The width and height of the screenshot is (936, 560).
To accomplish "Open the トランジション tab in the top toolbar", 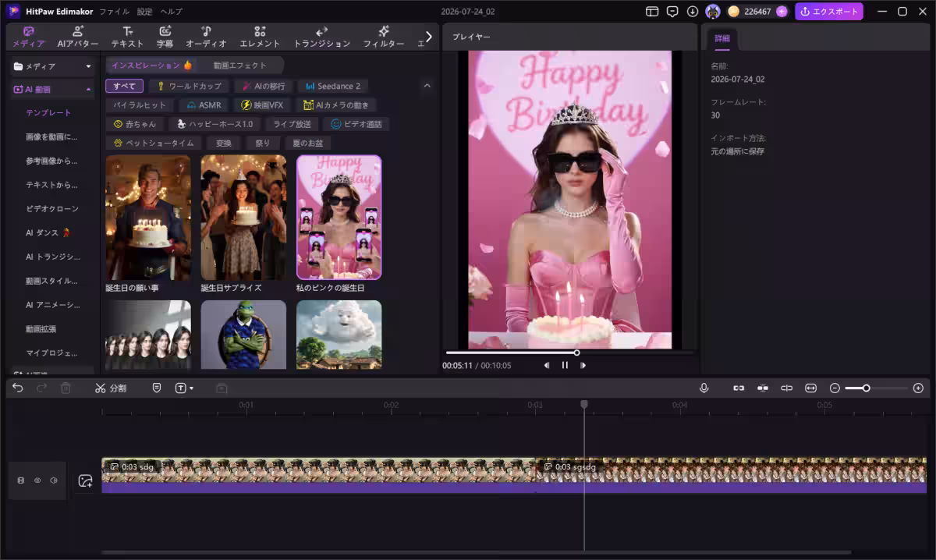I will pos(321,37).
